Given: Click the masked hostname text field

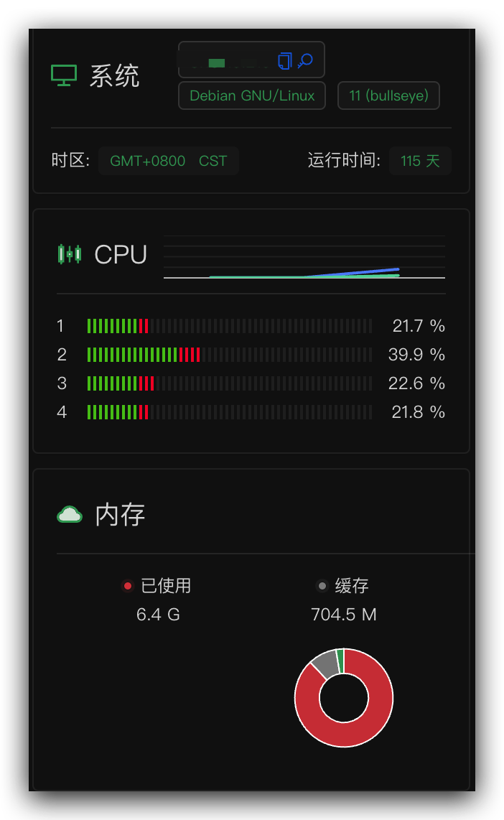Looking at the screenshot, I should click(227, 62).
